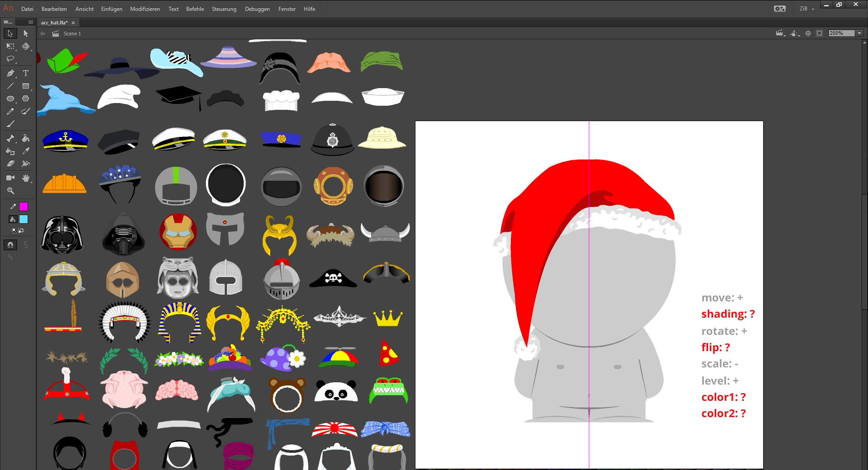Viewport: 868px width, 470px height.
Task: Click the pirate skull hat on stage
Action: tap(333, 278)
